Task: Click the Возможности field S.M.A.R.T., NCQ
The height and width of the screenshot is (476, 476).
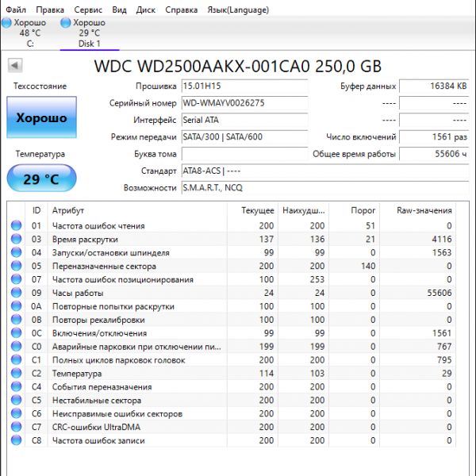Action: tap(325, 188)
